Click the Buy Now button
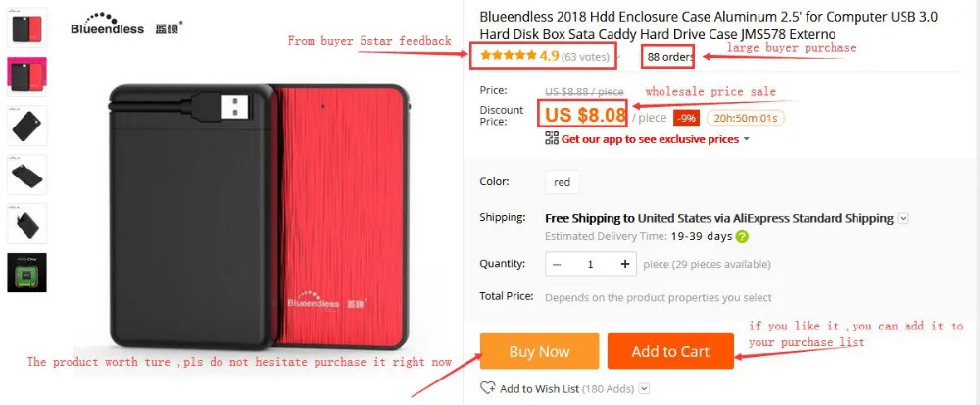This screenshot has width=980, height=405. coord(539,351)
